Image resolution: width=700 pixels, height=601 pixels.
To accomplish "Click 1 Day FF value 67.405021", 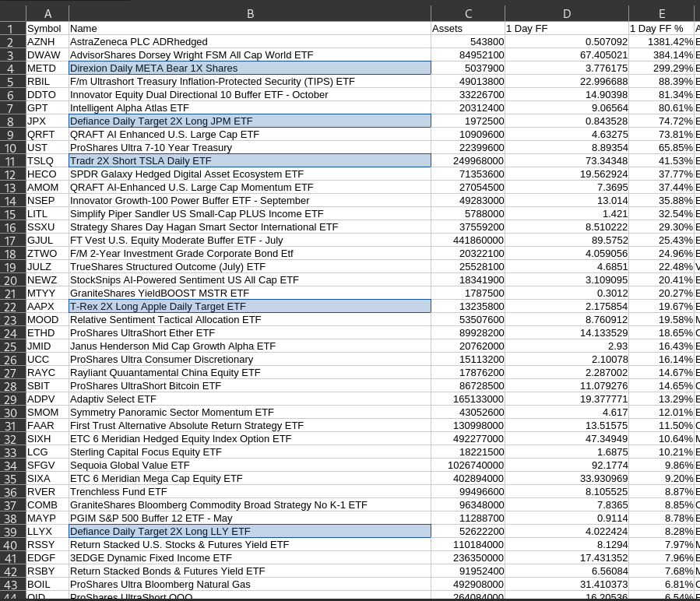I will coord(567,55).
